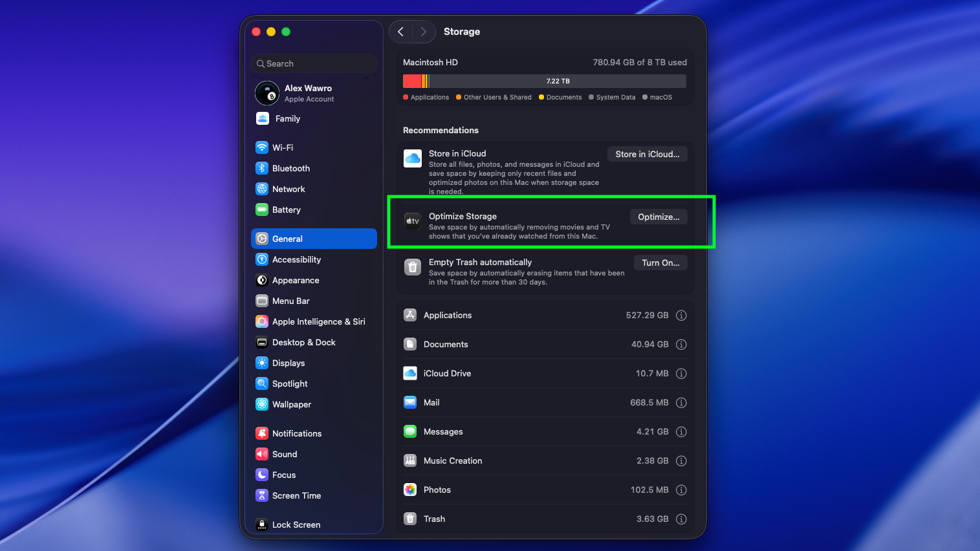
Task: Show info for iCloud Drive storage
Action: tap(681, 374)
